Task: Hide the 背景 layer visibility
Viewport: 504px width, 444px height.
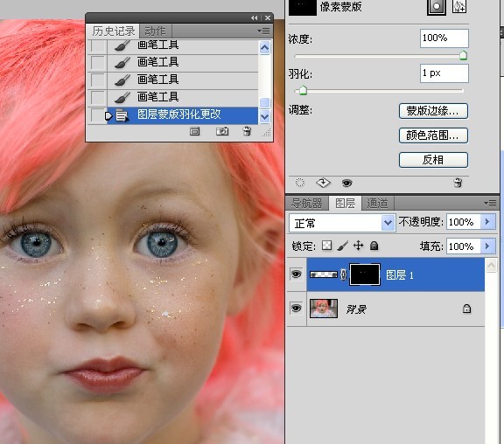Action: pyautogui.click(x=296, y=309)
